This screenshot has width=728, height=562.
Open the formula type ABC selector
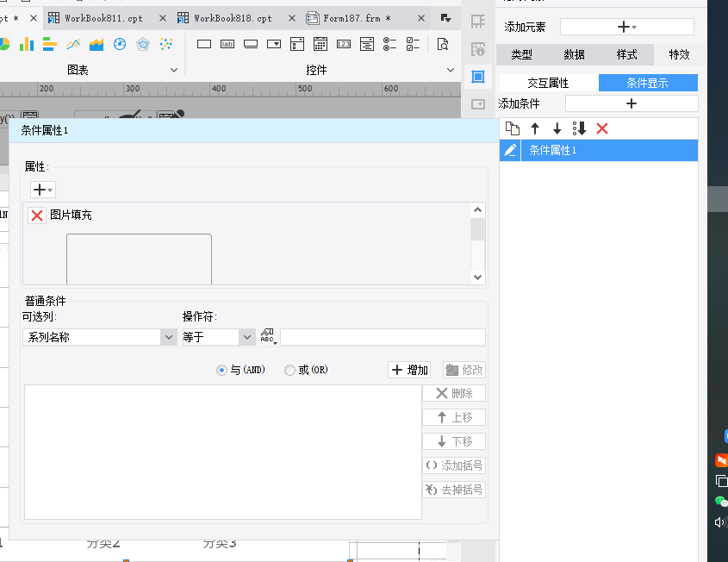[268, 336]
